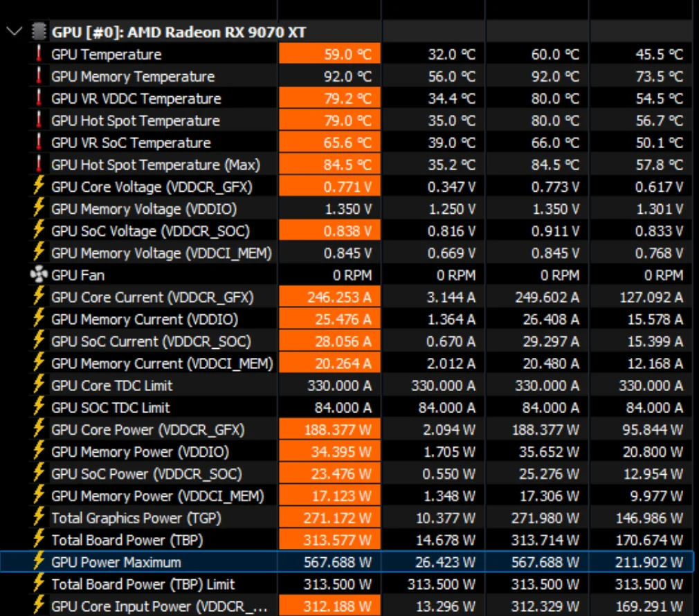The height and width of the screenshot is (616, 699).
Task: Click the lightning icon for GPU Memory Current (VDDIO)
Action: pyautogui.click(x=39, y=318)
